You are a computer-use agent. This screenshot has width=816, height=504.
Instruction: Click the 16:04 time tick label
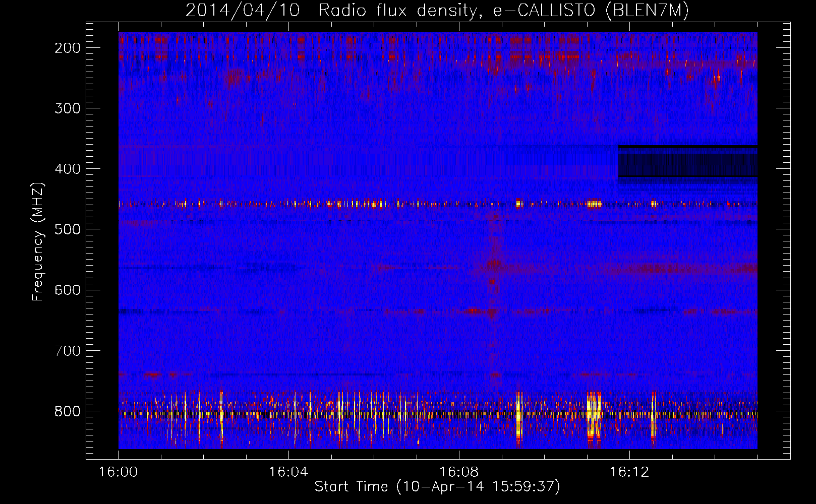point(288,472)
